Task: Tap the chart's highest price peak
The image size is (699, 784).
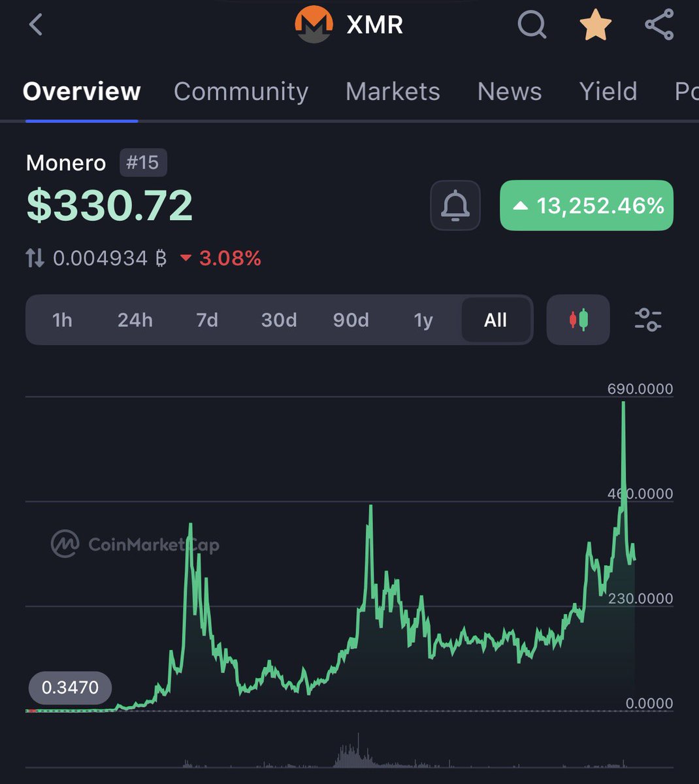Action: tap(624, 404)
